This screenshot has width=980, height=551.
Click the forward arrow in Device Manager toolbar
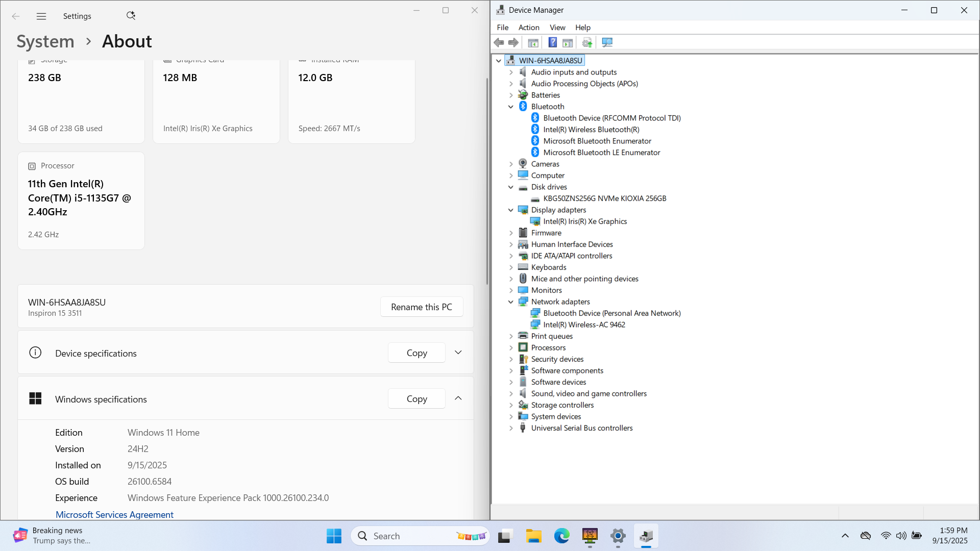[x=513, y=43]
